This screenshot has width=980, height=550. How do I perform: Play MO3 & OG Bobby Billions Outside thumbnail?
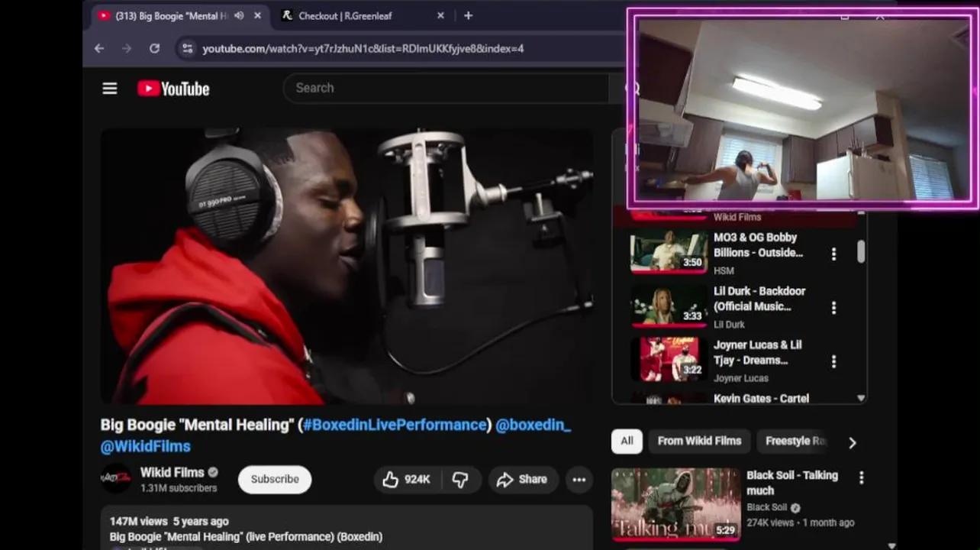point(669,251)
